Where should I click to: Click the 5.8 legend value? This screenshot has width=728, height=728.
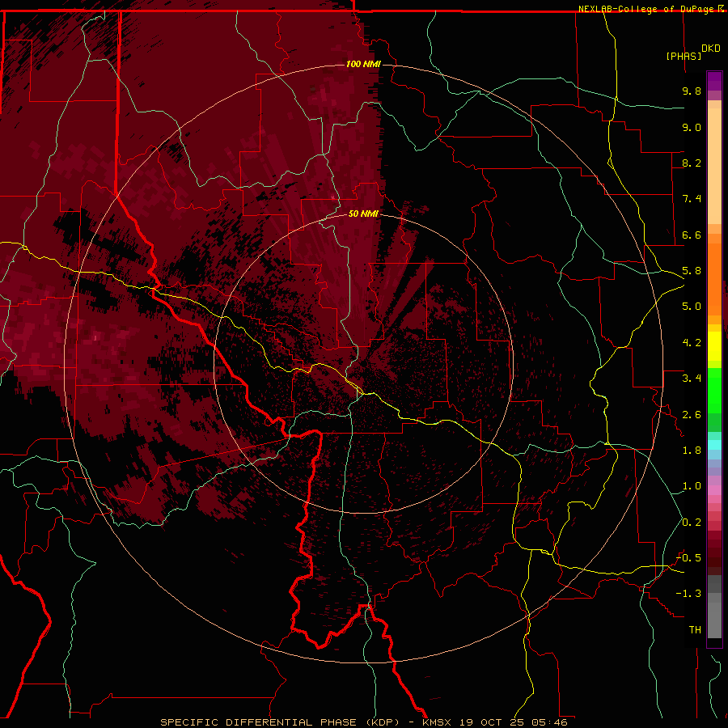[x=692, y=271]
